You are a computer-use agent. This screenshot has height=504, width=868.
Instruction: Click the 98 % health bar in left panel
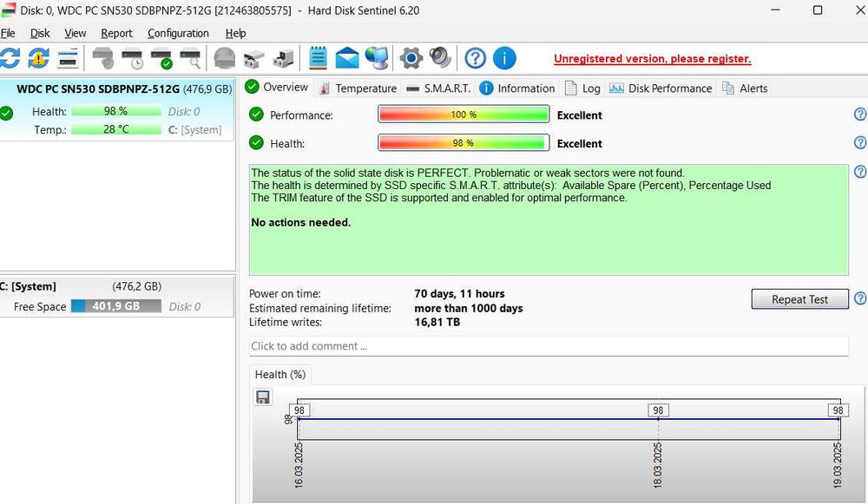click(115, 111)
